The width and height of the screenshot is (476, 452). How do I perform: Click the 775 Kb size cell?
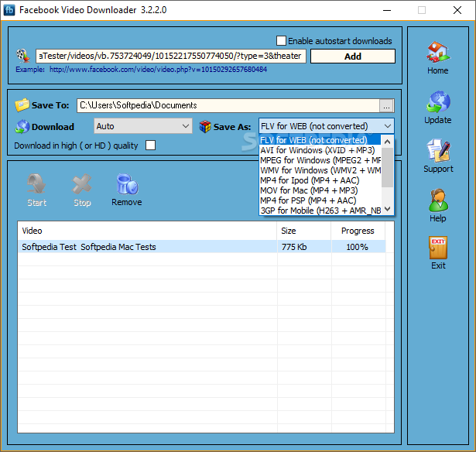[x=304, y=246]
